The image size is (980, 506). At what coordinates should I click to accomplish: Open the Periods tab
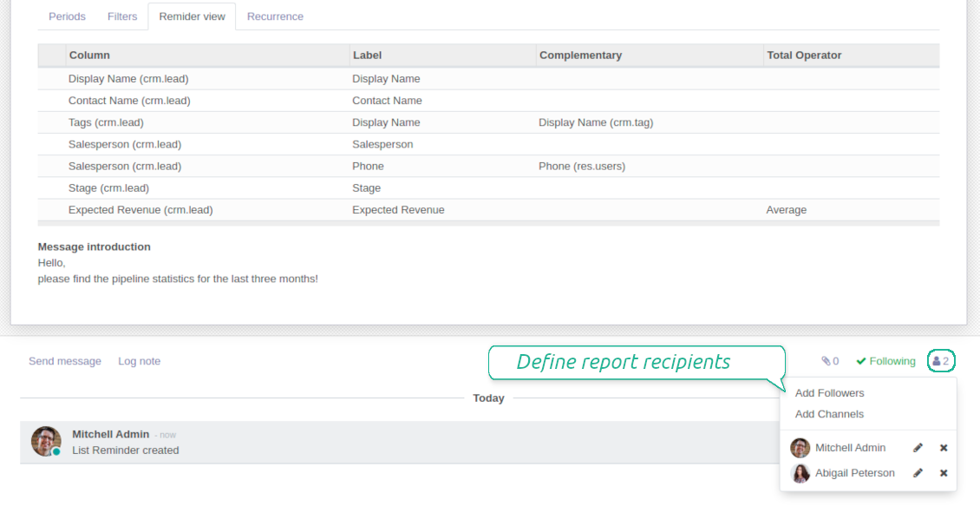67,16
